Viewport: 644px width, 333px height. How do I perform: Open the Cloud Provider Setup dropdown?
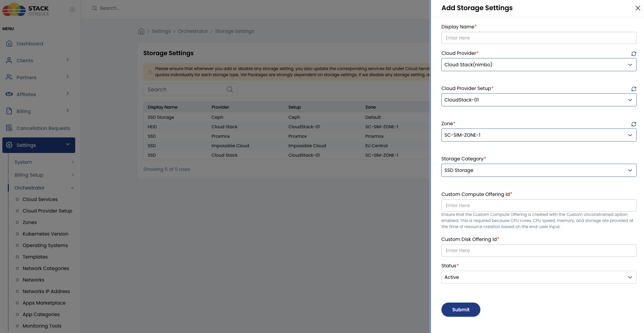539,100
